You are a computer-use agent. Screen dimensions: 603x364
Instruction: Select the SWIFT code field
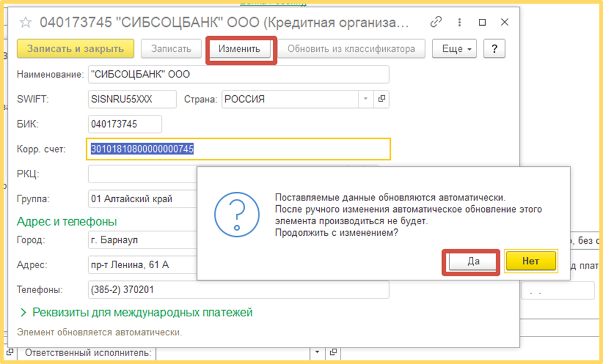point(132,99)
